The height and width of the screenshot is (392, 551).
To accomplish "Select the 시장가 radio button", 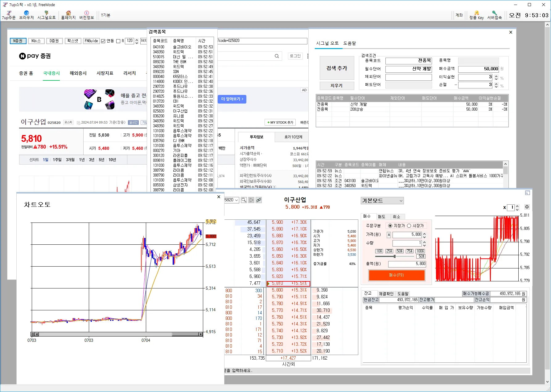I will click(409, 226).
